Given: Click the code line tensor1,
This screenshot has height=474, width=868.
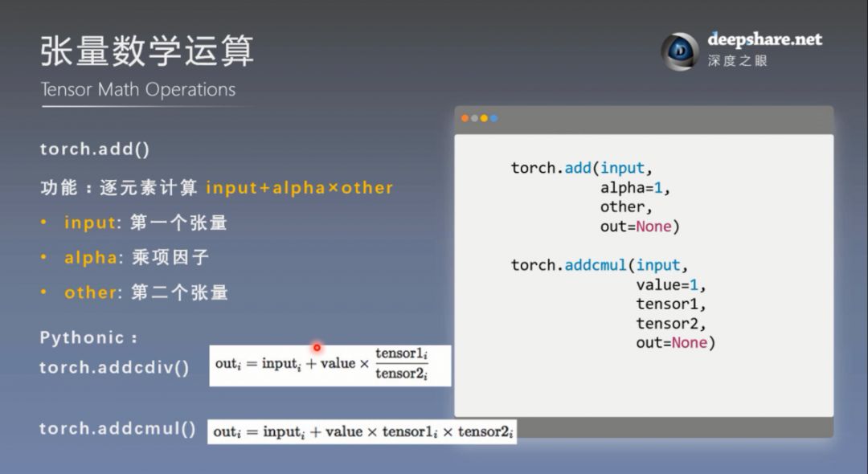Looking at the screenshot, I should pyautogui.click(x=670, y=304).
